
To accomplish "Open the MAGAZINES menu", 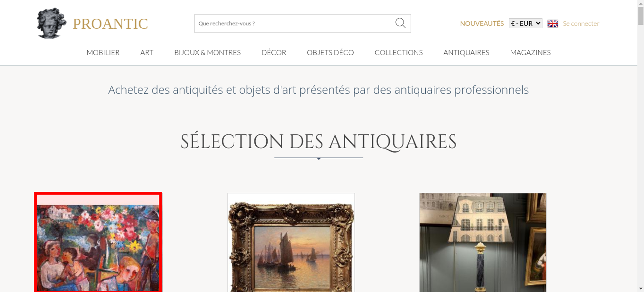I will coord(530,52).
